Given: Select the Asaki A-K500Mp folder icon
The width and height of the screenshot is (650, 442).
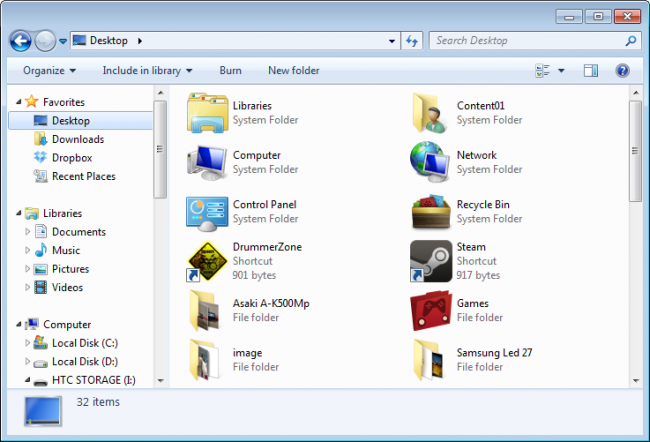Looking at the screenshot, I should 205,310.
